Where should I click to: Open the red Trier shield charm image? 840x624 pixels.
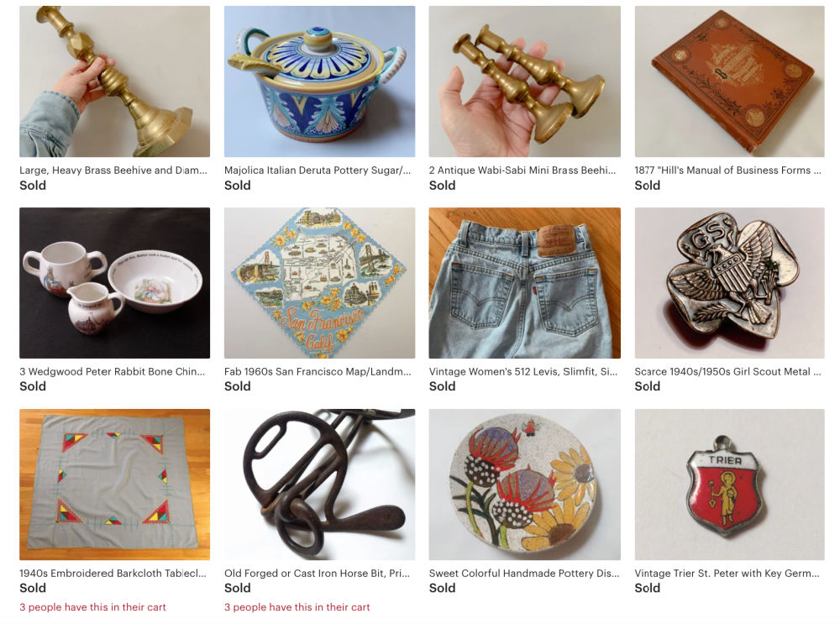729,485
